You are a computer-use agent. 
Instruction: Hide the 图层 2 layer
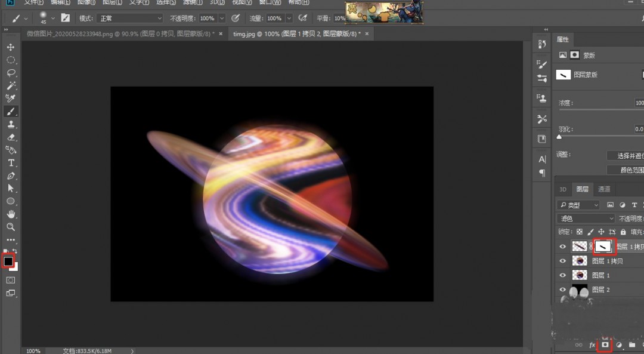pos(562,290)
